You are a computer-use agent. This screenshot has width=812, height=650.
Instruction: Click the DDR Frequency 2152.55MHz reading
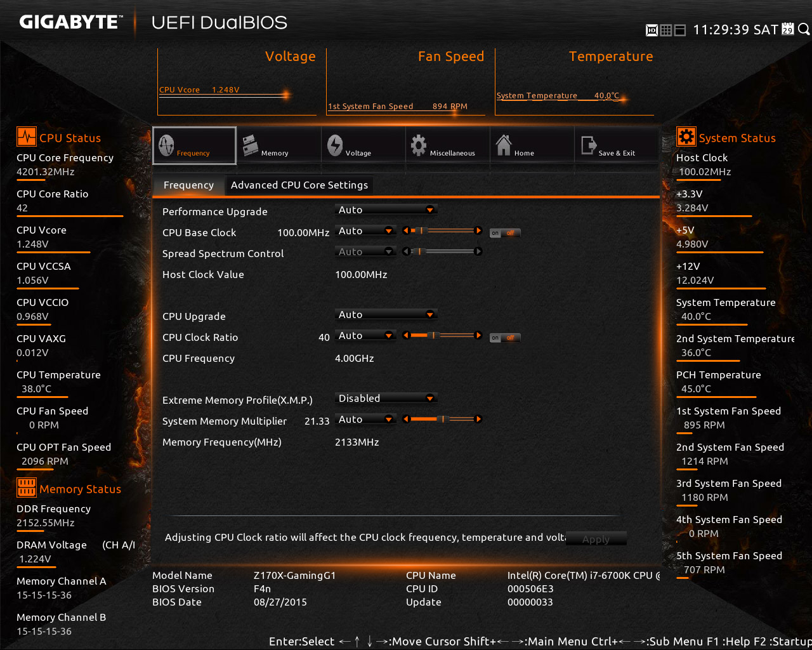[x=46, y=523]
